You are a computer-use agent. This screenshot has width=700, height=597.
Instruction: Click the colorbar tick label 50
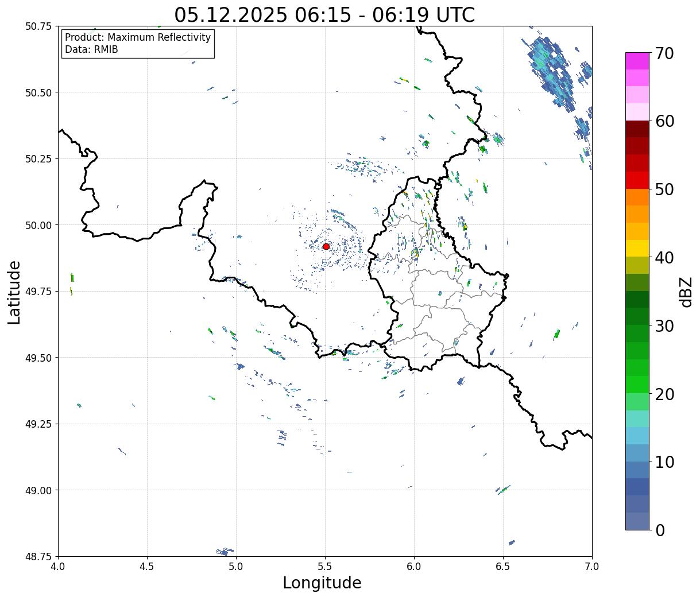pos(664,189)
